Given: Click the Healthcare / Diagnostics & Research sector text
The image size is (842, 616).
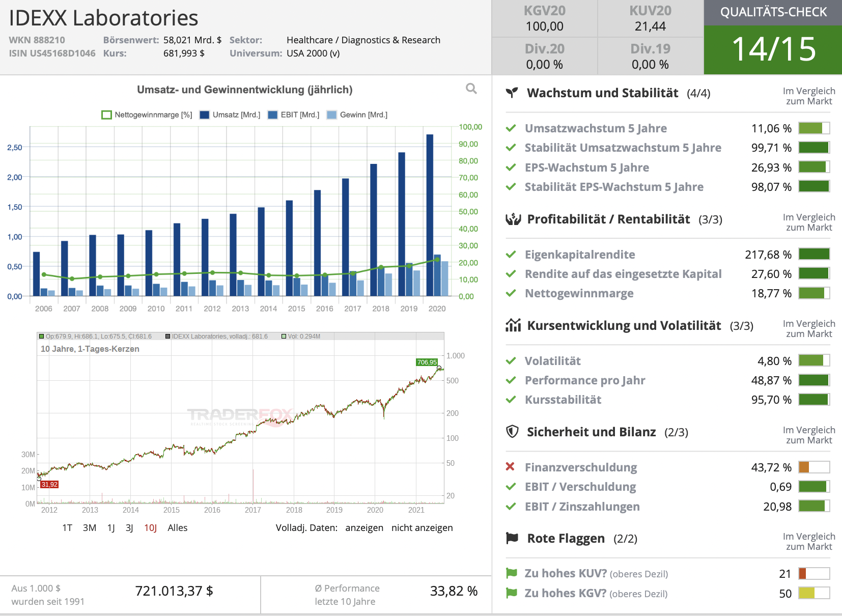Looking at the screenshot, I should pyautogui.click(x=363, y=40).
